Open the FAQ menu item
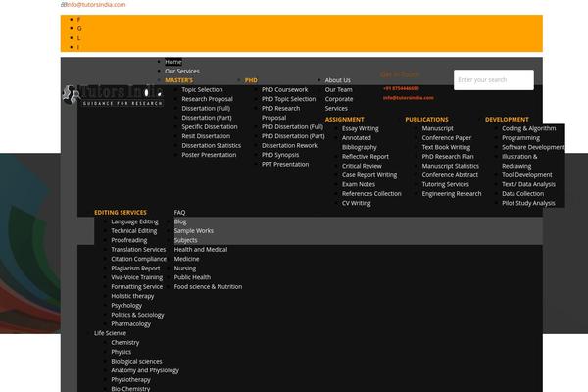Screen dimensions: 588x392 [179, 213]
